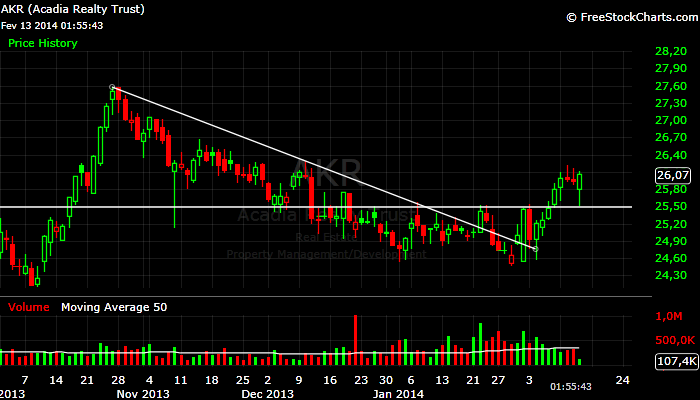The image size is (700, 400).
Task: Click the red Volume indicator label
Action: click(29, 307)
